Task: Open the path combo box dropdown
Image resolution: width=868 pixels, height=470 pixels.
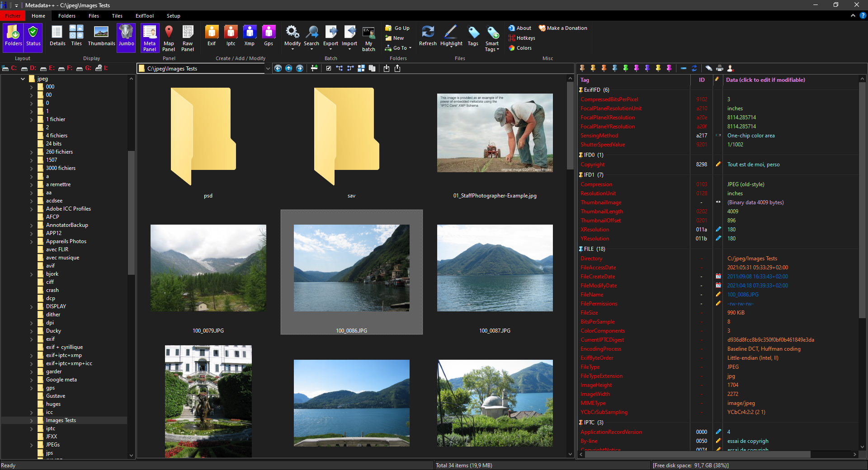Action: tap(268, 69)
